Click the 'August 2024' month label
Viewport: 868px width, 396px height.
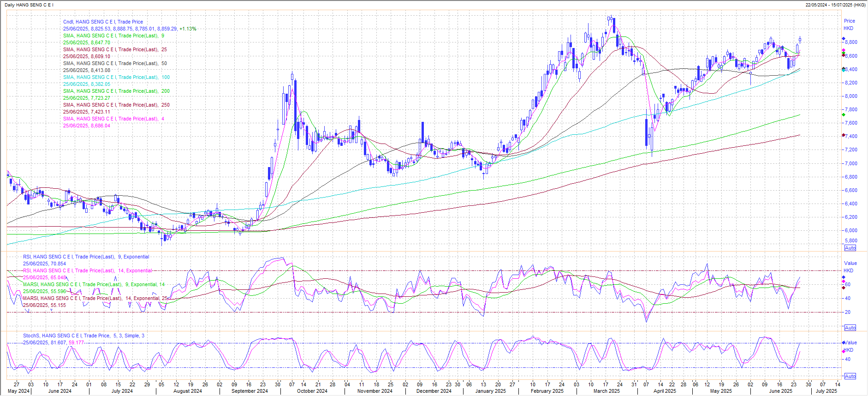[188, 391]
